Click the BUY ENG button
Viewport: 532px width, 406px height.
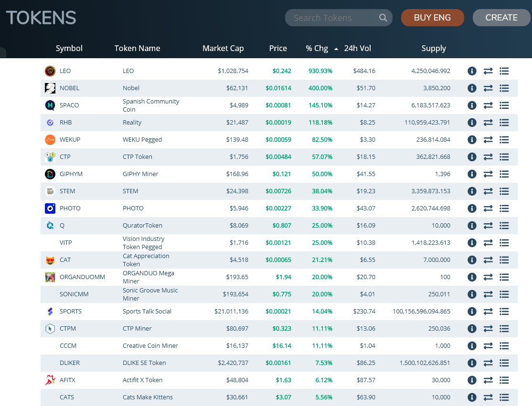(x=432, y=18)
